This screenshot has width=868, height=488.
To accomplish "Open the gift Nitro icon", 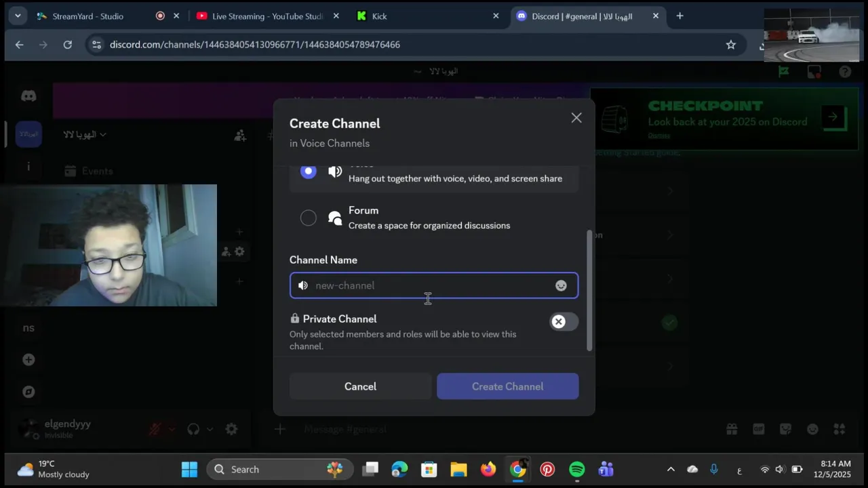I will pos(732,429).
